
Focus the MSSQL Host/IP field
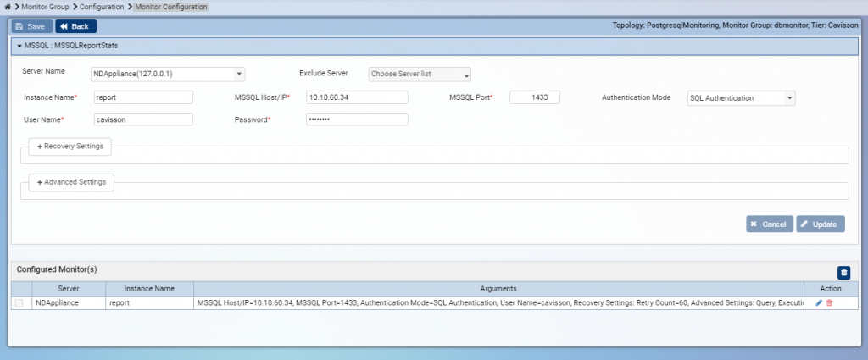click(356, 97)
